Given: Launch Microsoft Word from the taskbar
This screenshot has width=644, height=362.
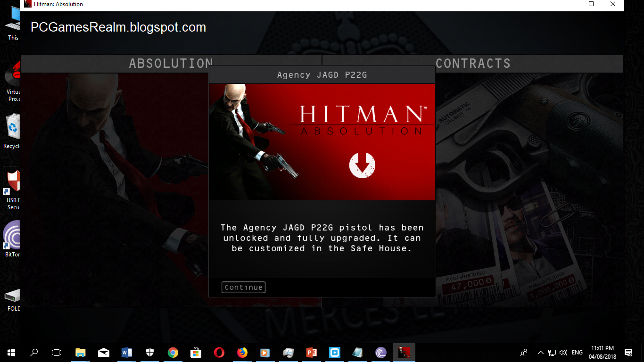Looking at the screenshot, I should [127, 352].
